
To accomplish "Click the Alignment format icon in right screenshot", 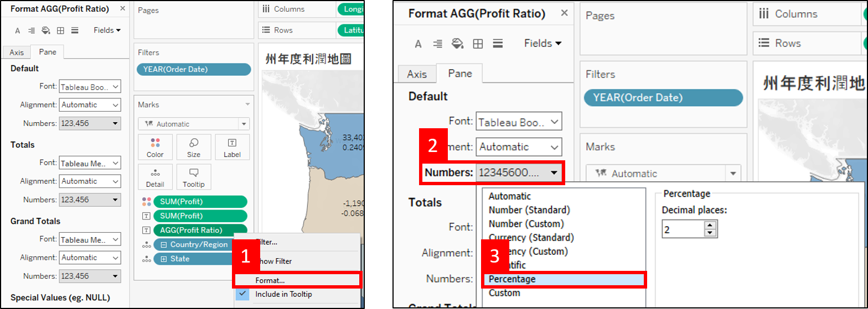I will point(438,43).
